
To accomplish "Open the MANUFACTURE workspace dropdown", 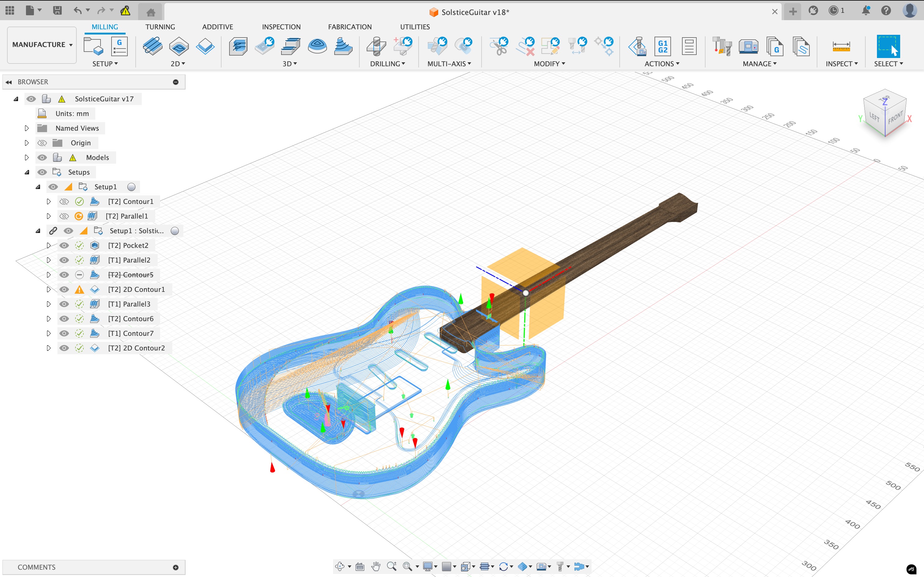I will tap(42, 45).
